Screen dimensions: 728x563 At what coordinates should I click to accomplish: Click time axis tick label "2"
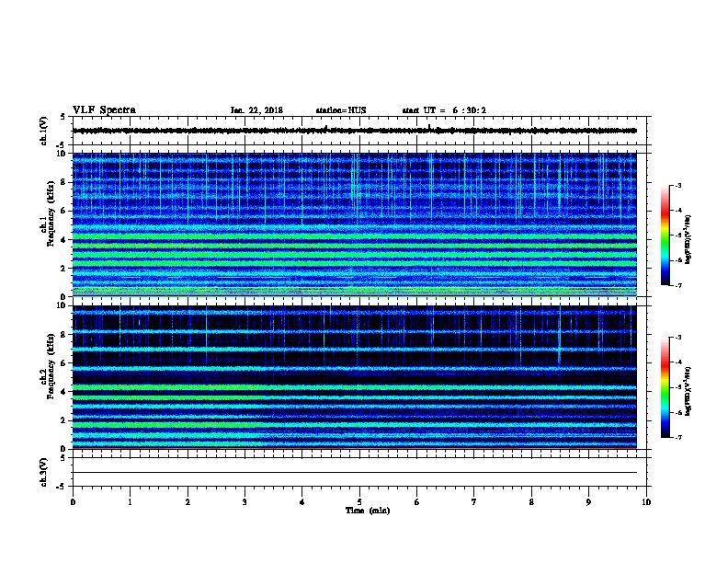[188, 502]
